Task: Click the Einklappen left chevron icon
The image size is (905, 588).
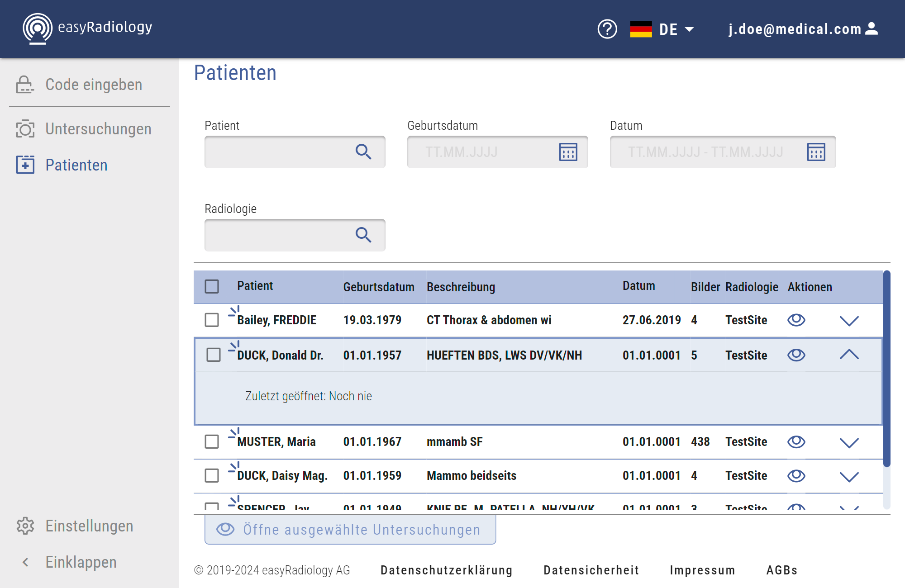Action: coord(25,562)
